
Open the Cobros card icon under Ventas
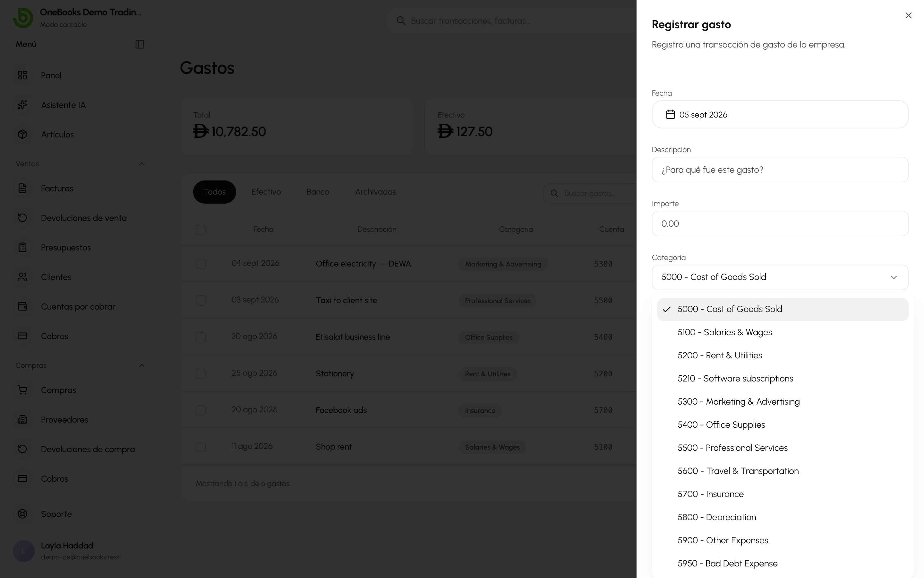tap(22, 336)
